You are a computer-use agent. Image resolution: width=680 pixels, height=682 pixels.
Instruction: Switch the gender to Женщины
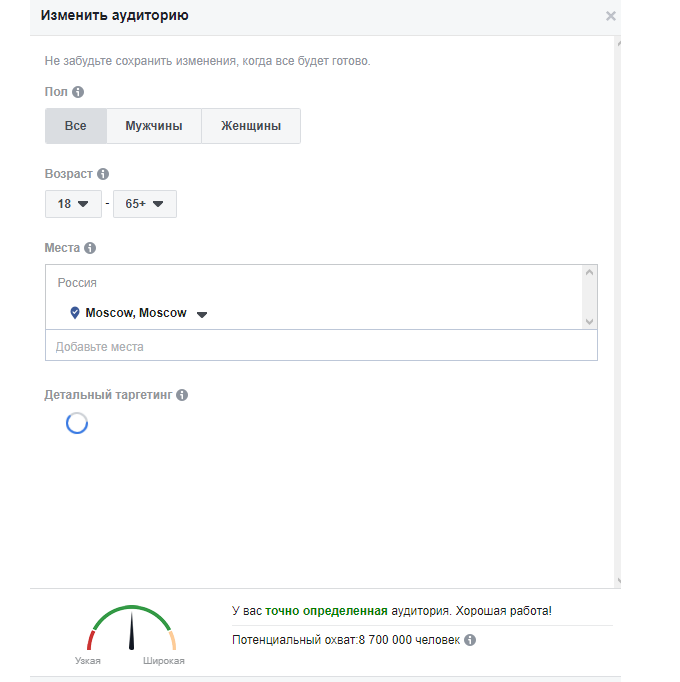(251, 126)
